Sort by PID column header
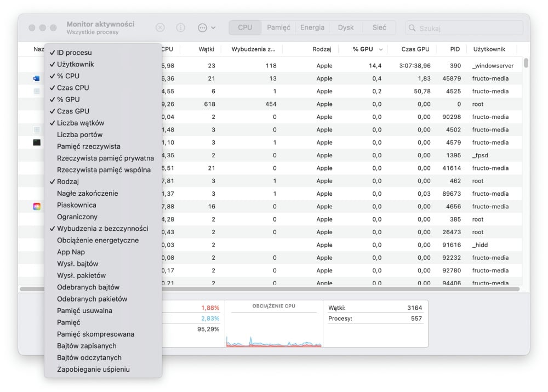The image size is (548, 392). click(x=455, y=49)
